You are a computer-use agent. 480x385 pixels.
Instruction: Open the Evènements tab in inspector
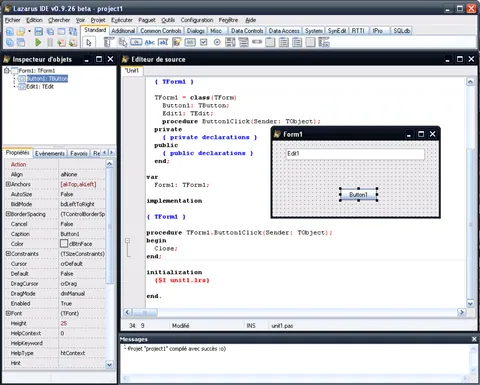coord(50,153)
